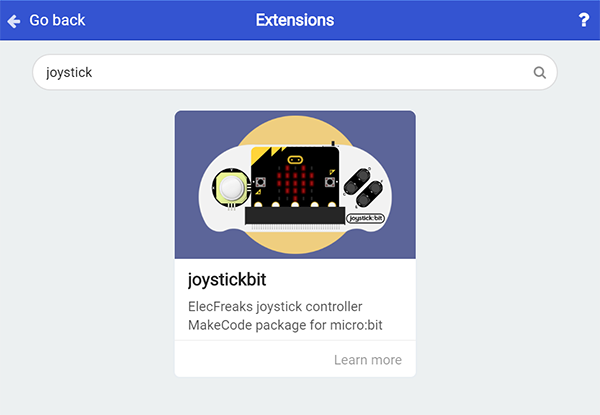Click the Extensions header title
The width and height of the screenshot is (600, 415).
(295, 20)
